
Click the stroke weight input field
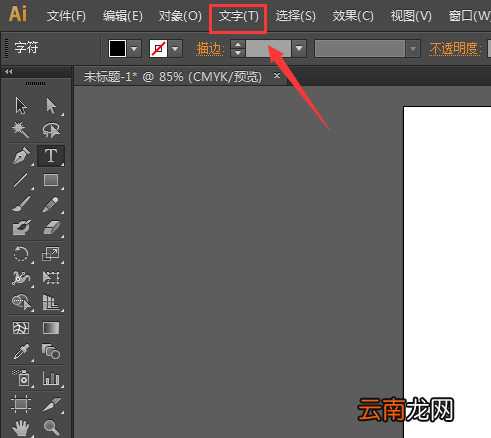pos(268,49)
